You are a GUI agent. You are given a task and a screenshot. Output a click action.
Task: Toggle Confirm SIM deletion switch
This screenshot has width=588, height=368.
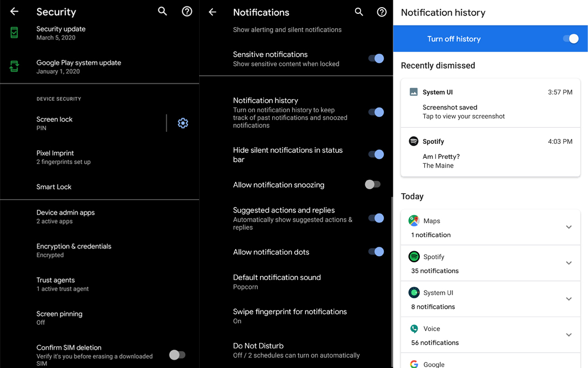tap(177, 355)
